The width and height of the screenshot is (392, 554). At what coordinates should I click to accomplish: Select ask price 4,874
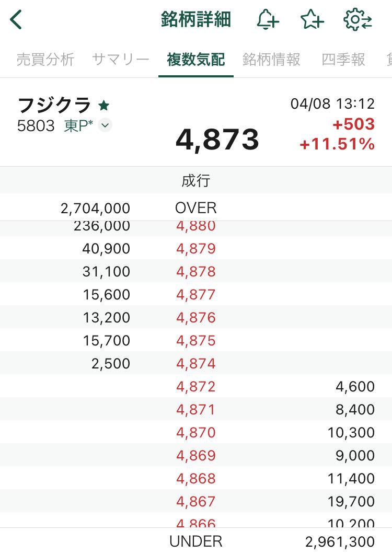point(196,364)
